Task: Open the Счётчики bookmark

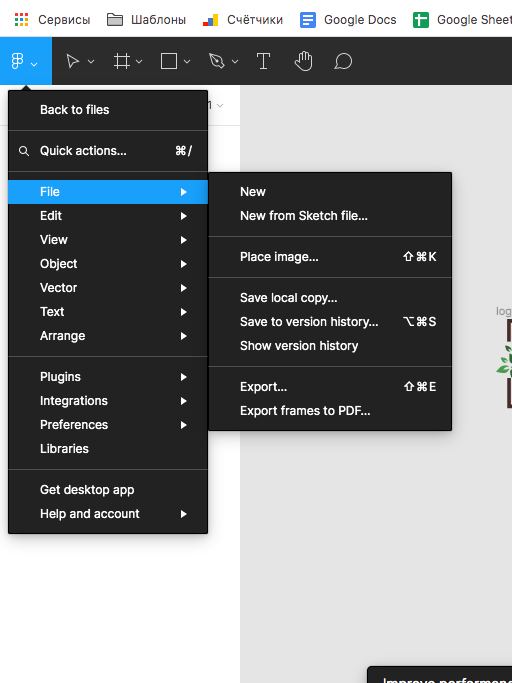Action: (x=243, y=20)
